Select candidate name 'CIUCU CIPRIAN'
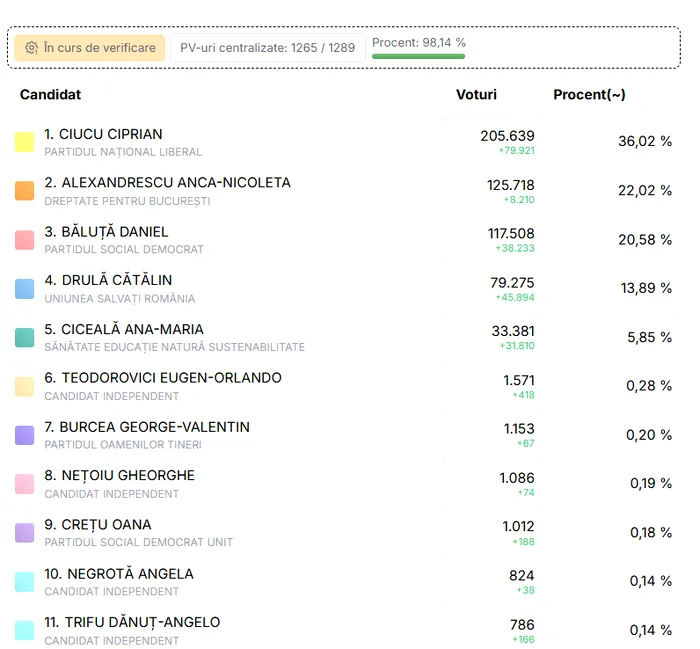Image resolution: width=700 pixels, height=649 pixels. coord(110,134)
